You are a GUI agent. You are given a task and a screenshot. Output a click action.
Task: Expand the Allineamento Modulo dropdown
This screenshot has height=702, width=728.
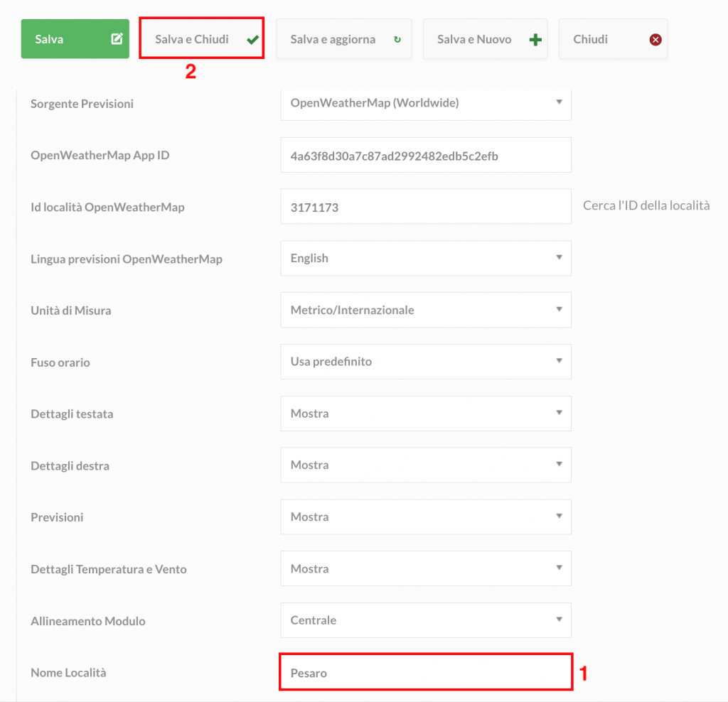(x=426, y=620)
